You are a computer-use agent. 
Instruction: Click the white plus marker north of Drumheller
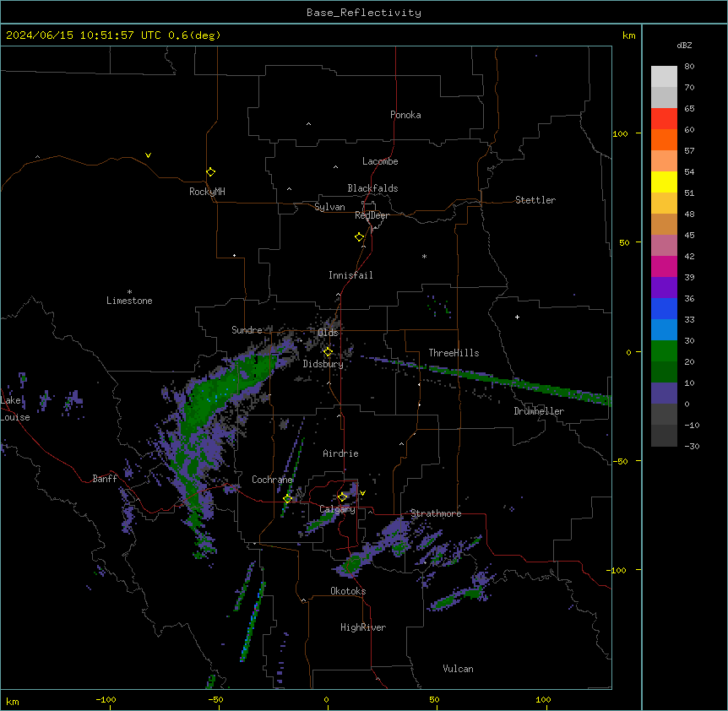pos(517,317)
